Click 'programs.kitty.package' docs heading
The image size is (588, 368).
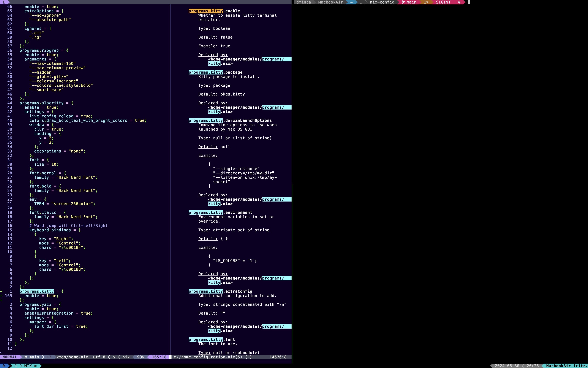tap(216, 72)
